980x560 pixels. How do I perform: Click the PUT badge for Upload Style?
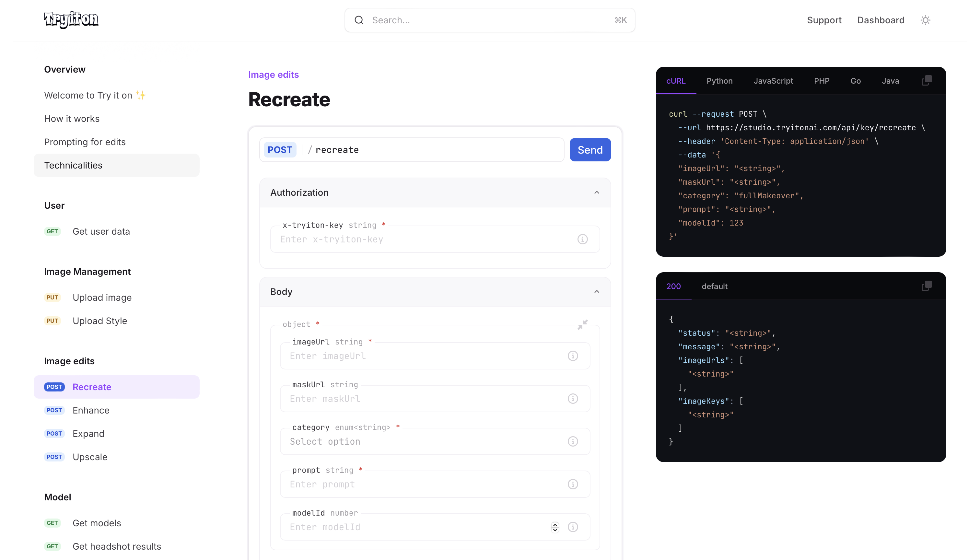click(52, 321)
